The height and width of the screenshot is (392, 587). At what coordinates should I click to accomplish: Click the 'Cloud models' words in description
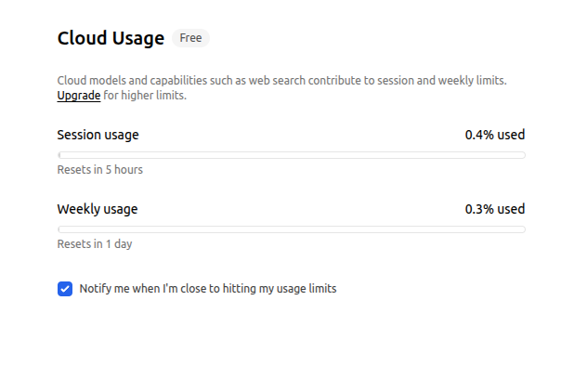tap(92, 81)
